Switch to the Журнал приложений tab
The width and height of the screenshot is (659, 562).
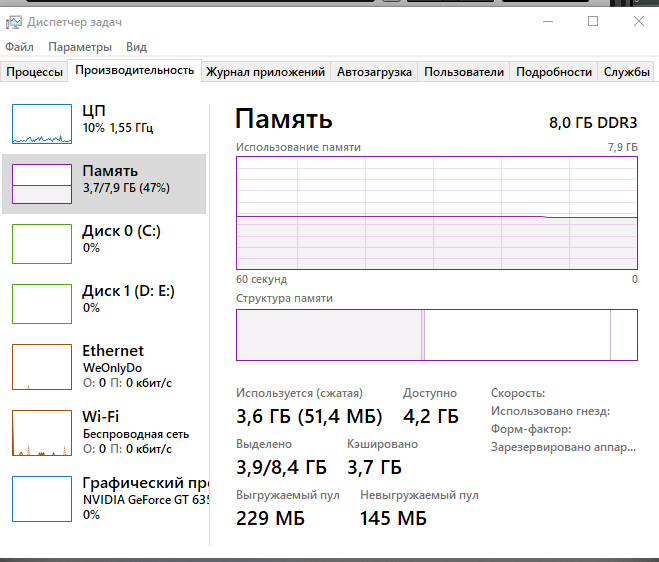point(265,72)
